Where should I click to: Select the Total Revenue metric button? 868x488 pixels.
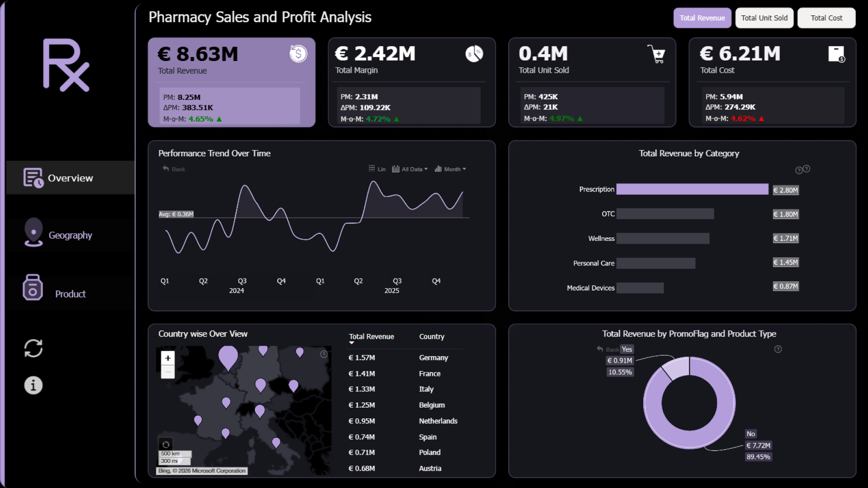tap(702, 18)
